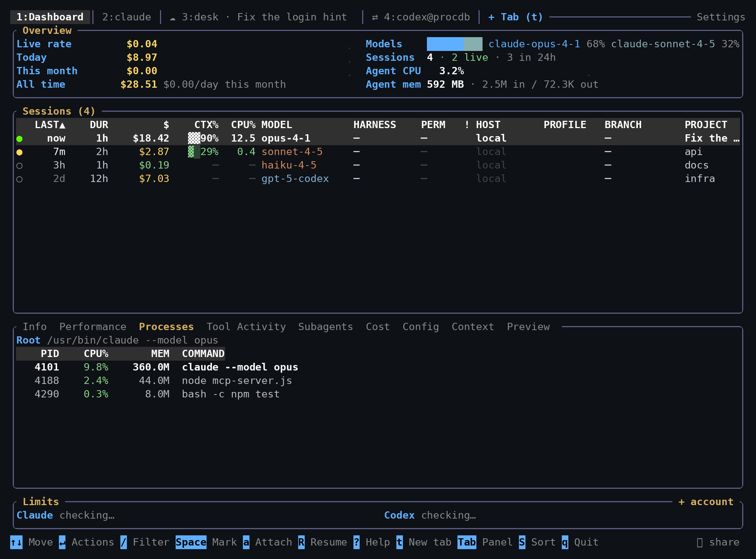
Task: Open the Tool Activity panel tab
Action: click(x=246, y=327)
